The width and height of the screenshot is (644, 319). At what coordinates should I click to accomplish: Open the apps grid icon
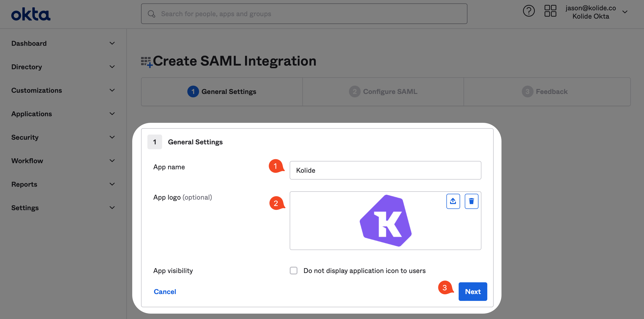click(550, 11)
